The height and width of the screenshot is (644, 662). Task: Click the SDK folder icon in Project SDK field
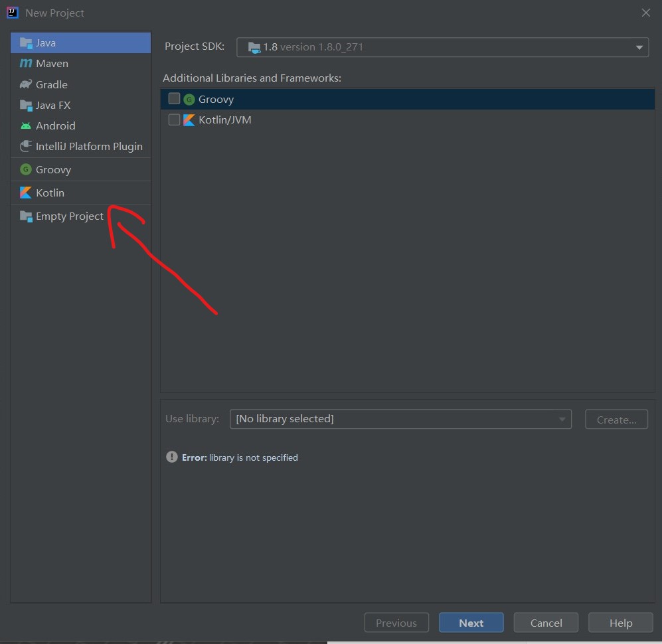[254, 48]
